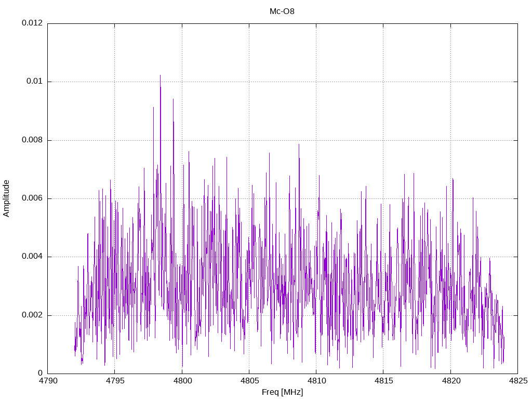Click the tallest spectrum peak above 0.01
Screen dimensions: 532x399
(x=160, y=76)
